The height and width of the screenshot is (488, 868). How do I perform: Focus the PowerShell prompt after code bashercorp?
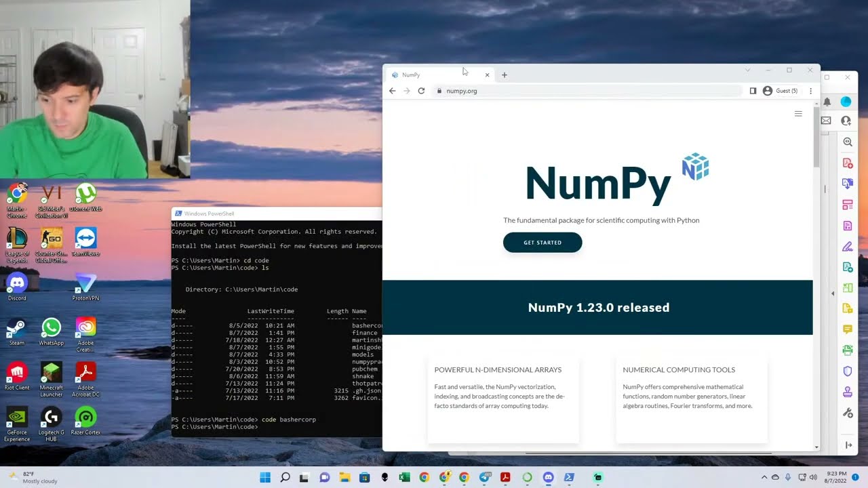click(x=214, y=427)
